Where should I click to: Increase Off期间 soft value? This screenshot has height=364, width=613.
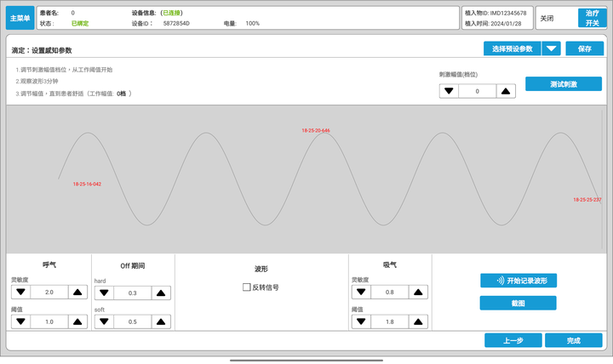coord(161,322)
